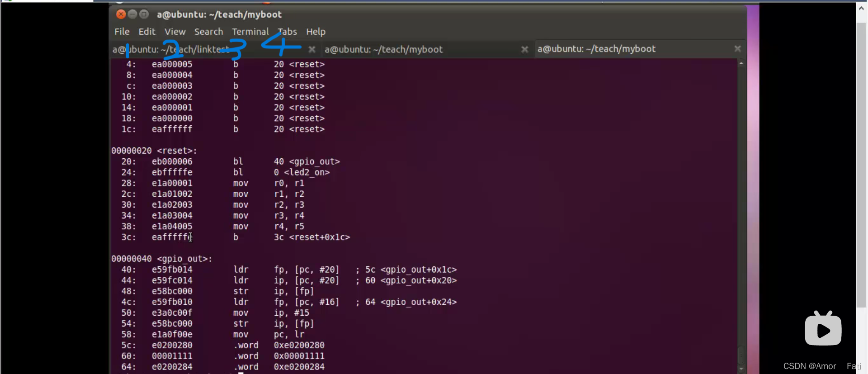Open the Help menu
868x374 pixels.
316,32
